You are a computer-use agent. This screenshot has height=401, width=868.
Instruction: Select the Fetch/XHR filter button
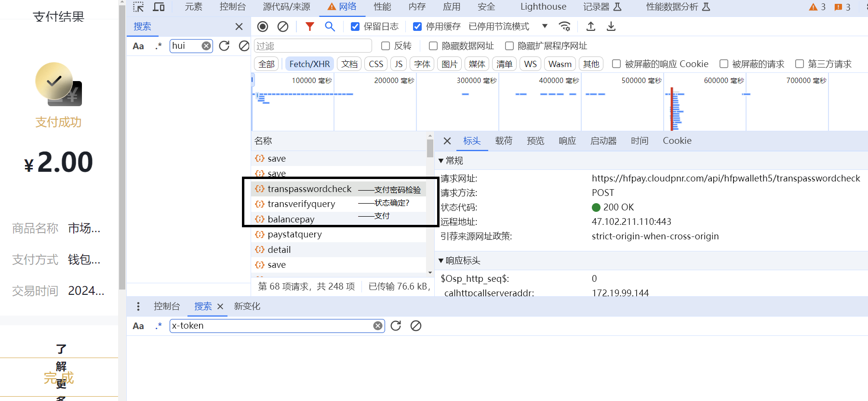(x=310, y=64)
